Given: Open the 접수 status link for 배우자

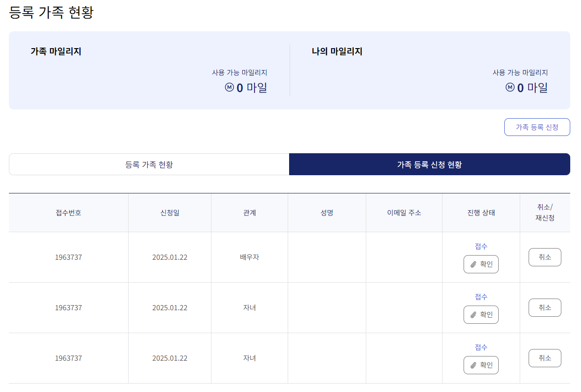Looking at the screenshot, I should click(x=481, y=246).
